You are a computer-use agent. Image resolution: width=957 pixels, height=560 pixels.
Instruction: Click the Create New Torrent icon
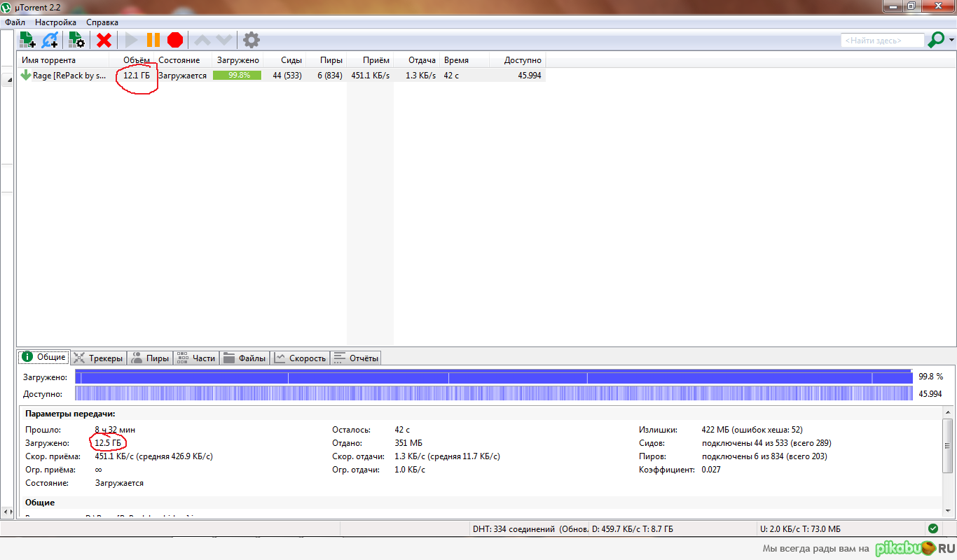pos(76,40)
